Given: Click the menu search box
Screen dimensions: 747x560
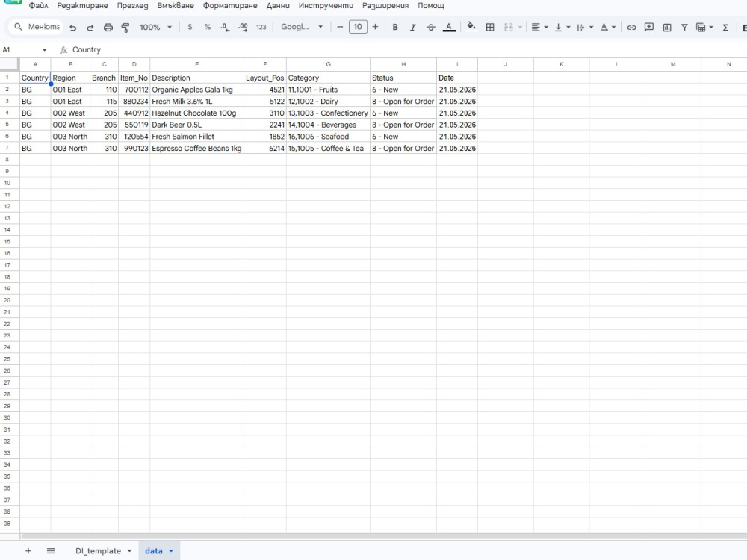Looking at the screenshot, I should [x=36, y=27].
